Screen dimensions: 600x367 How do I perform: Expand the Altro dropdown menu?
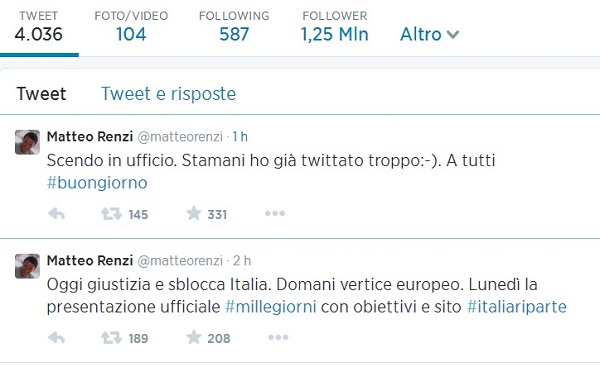pos(429,34)
